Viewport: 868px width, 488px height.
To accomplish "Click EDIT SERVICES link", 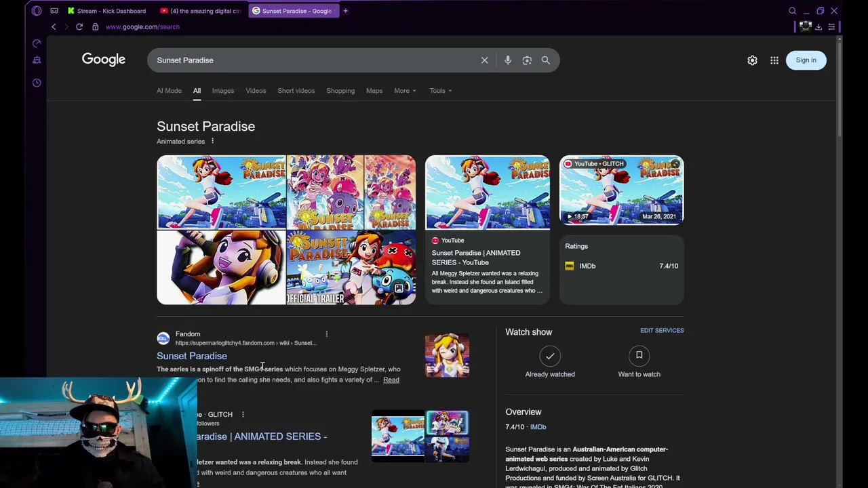I will pyautogui.click(x=662, y=331).
